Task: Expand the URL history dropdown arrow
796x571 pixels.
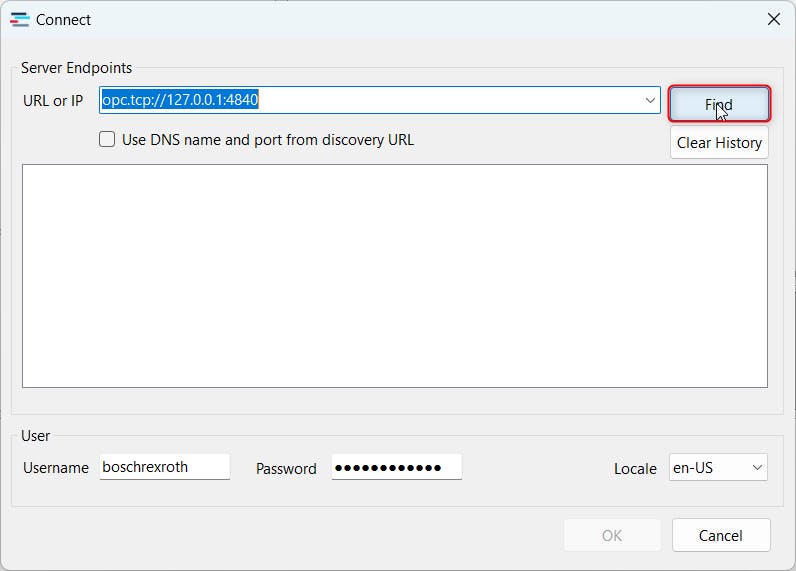Action: click(x=650, y=100)
